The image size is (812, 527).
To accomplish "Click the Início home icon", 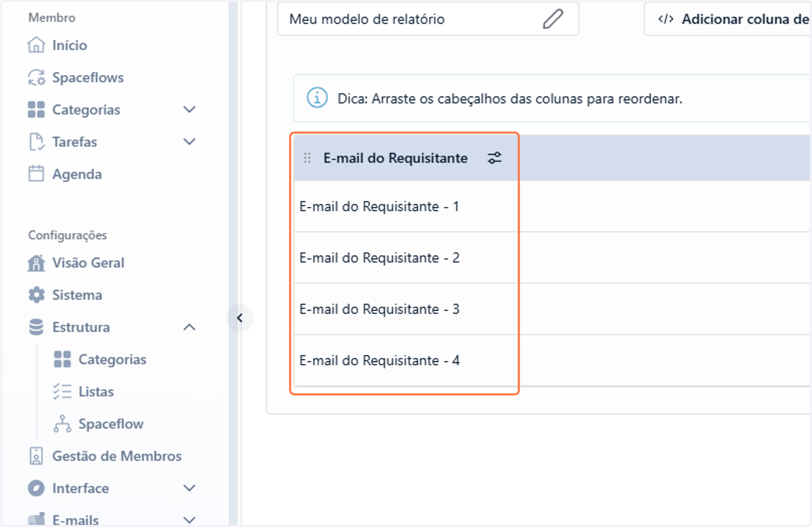I will coord(36,45).
